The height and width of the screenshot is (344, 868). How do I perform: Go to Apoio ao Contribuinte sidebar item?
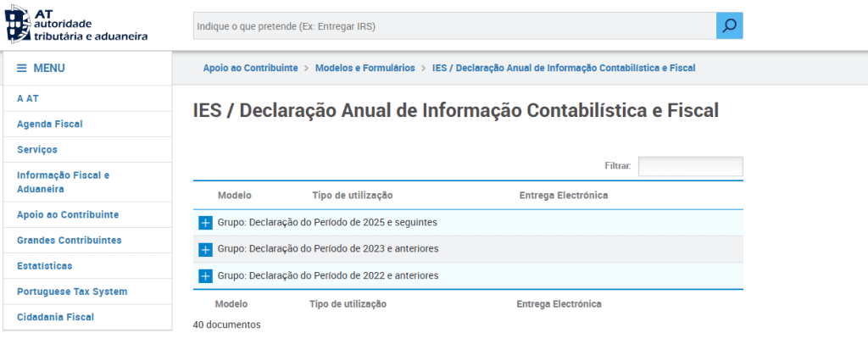click(68, 214)
